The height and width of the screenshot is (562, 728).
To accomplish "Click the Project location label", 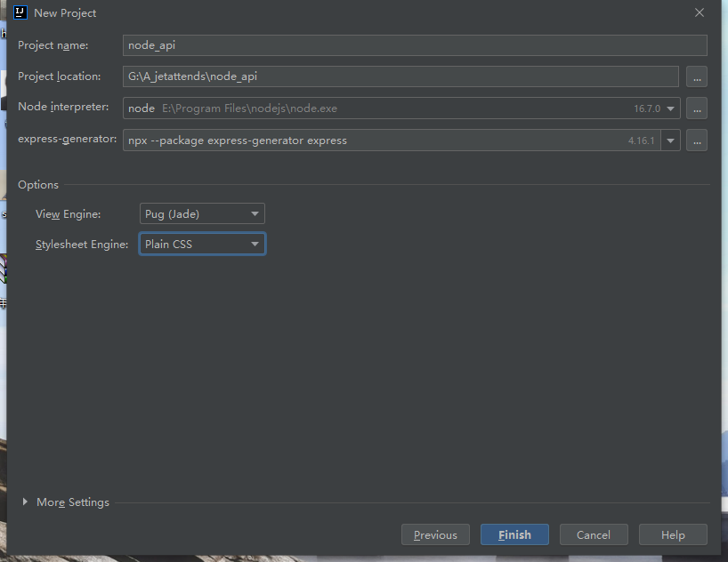I will coord(59,76).
